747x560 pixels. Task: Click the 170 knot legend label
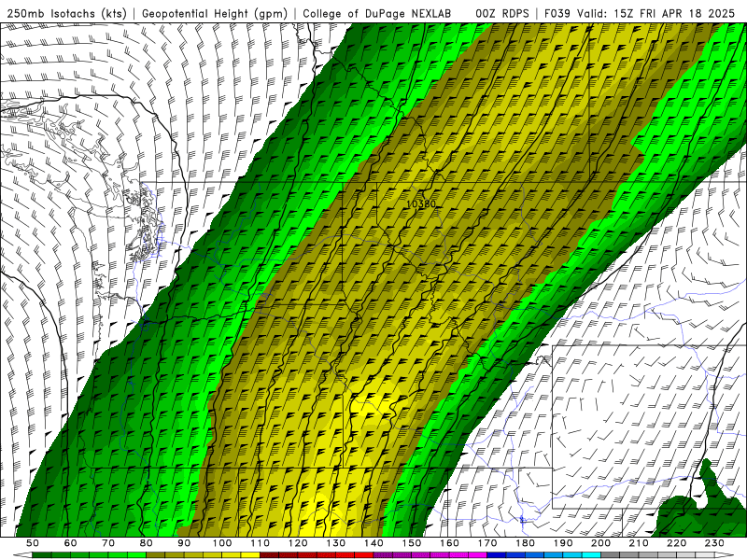487,543
